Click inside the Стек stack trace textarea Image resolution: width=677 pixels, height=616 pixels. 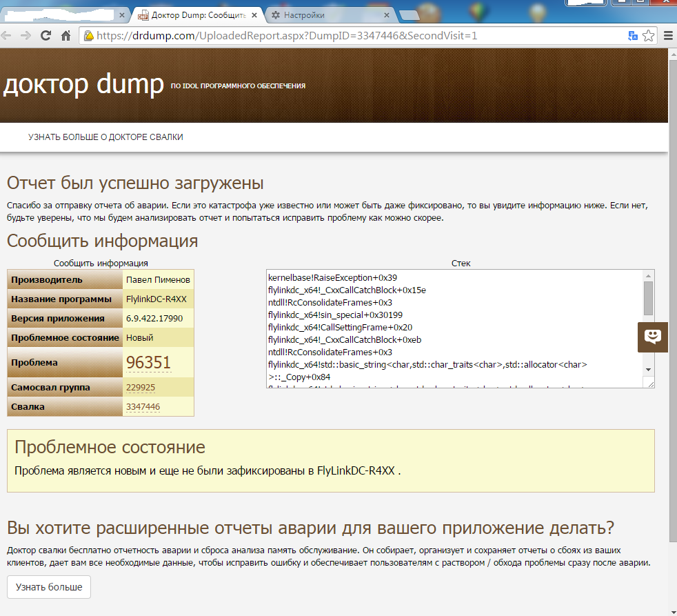click(x=454, y=328)
